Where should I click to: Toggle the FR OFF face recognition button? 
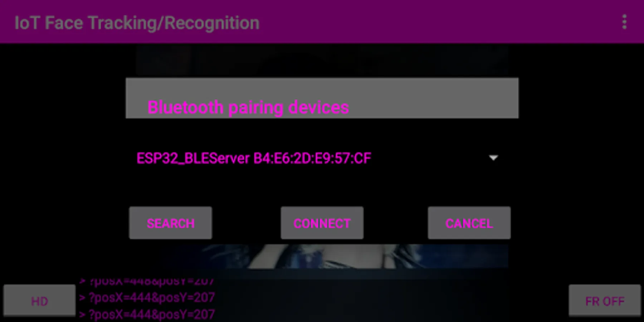605,301
